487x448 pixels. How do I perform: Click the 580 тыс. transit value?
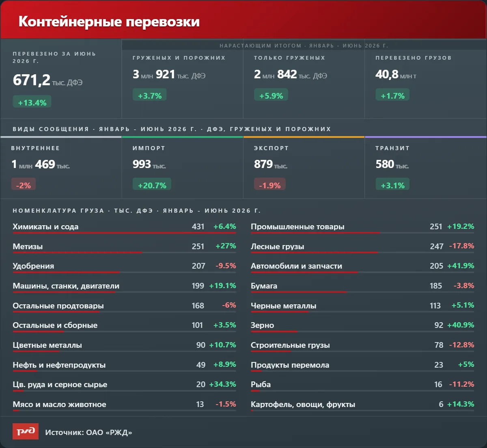(392, 164)
